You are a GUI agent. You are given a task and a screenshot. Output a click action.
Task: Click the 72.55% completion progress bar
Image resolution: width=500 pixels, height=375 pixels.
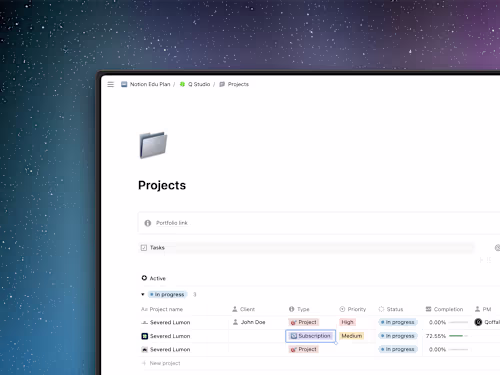pyautogui.click(x=458, y=336)
